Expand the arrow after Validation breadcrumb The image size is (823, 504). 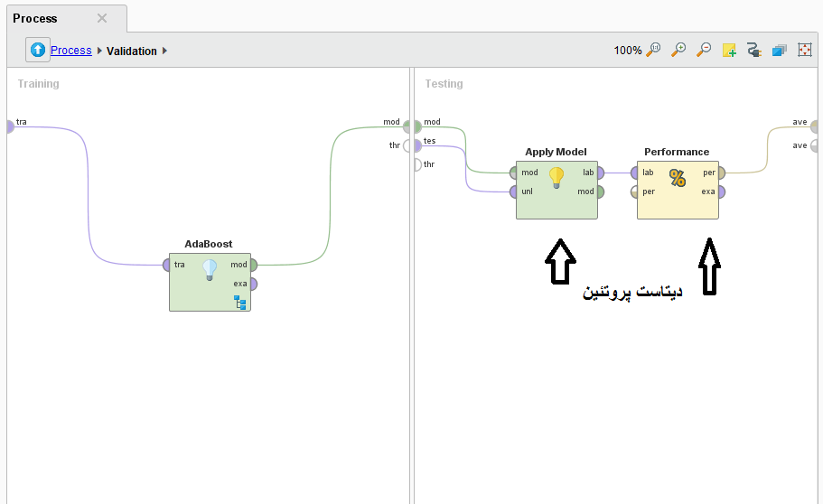pyautogui.click(x=165, y=51)
